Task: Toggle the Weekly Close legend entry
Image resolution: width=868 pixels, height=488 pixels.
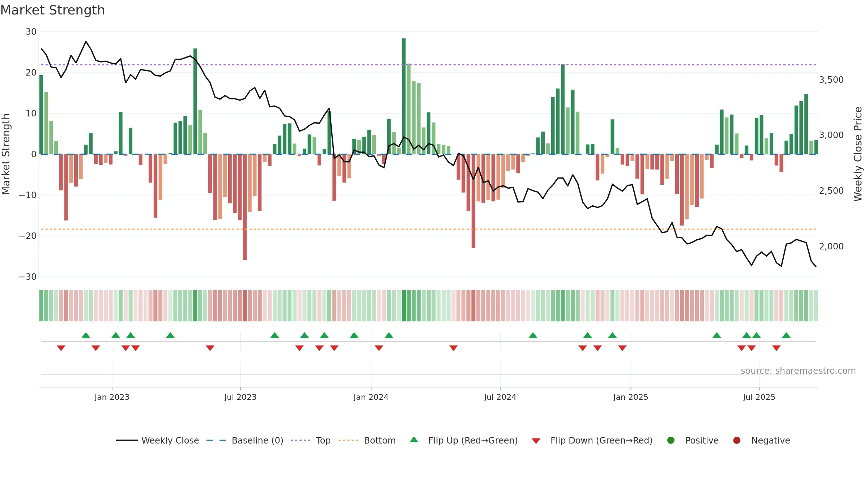Action: tap(157, 440)
